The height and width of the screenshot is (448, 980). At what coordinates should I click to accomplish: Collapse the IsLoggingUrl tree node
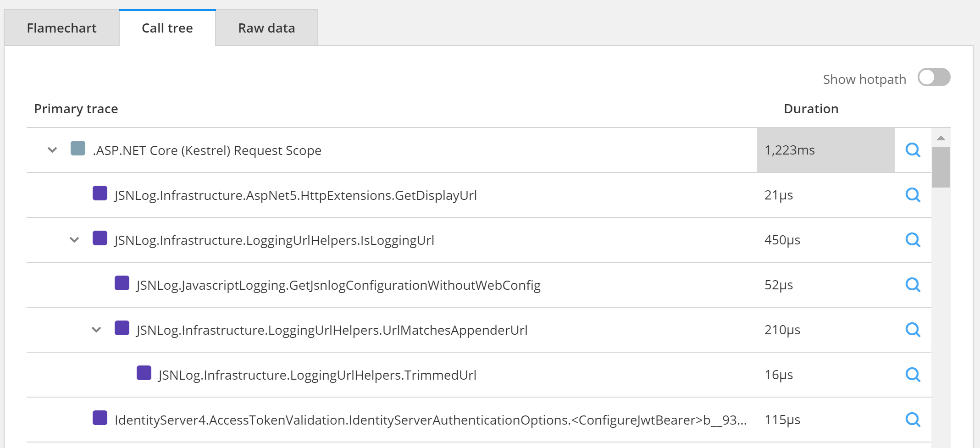coord(74,240)
